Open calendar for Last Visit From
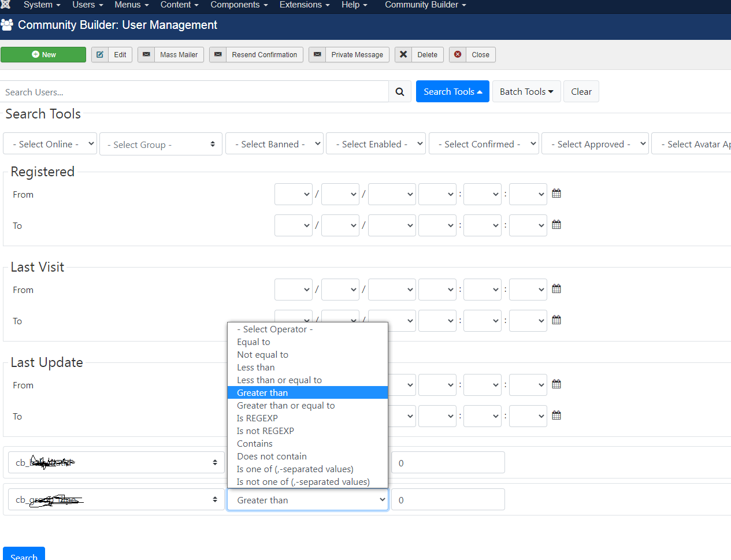The width and height of the screenshot is (731, 560). tap(556, 289)
